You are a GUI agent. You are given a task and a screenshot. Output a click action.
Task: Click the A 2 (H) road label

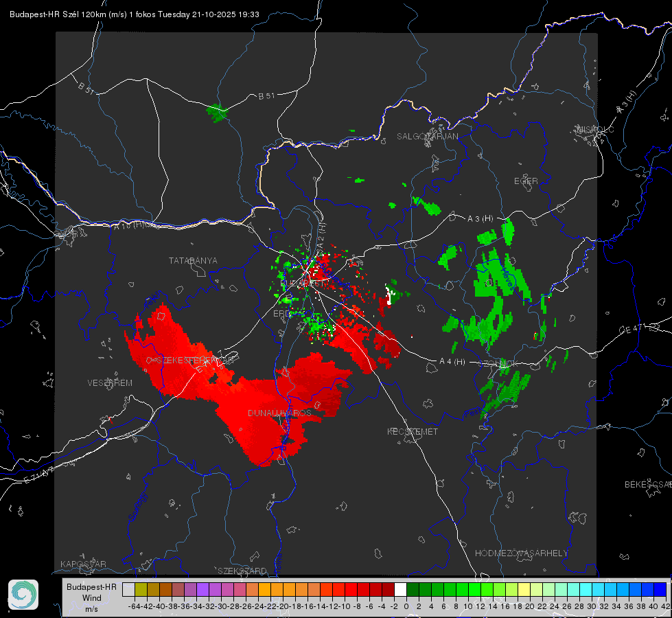coord(321,235)
